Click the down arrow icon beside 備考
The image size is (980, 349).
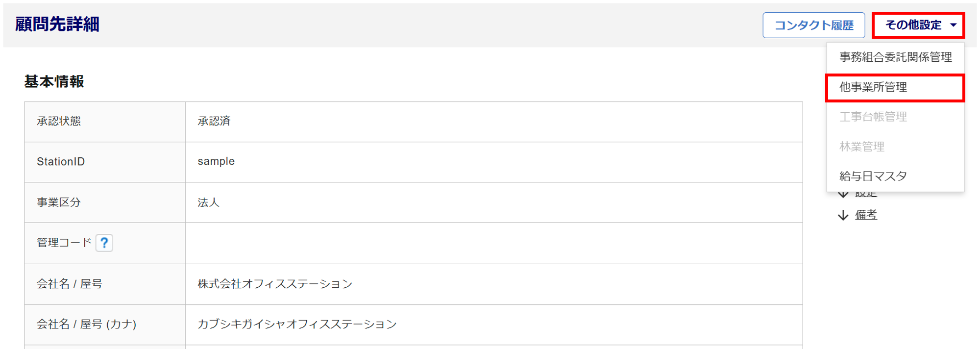(843, 215)
